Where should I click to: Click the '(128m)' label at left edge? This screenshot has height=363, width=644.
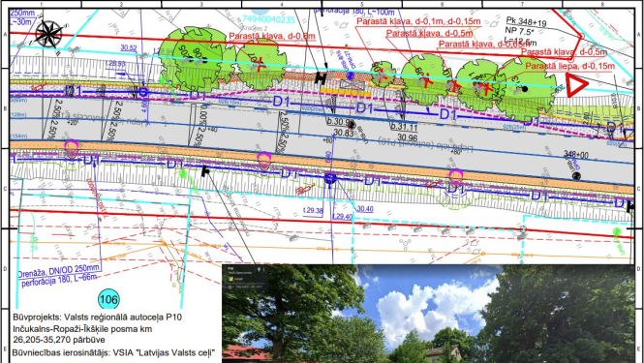[18, 115]
